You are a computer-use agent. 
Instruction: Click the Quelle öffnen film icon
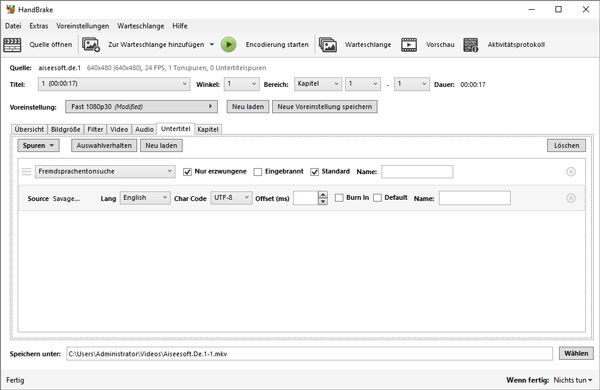tap(12, 45)
